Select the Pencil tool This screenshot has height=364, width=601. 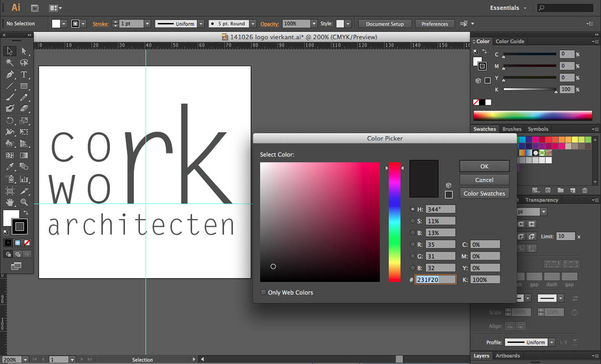(24, 98)
